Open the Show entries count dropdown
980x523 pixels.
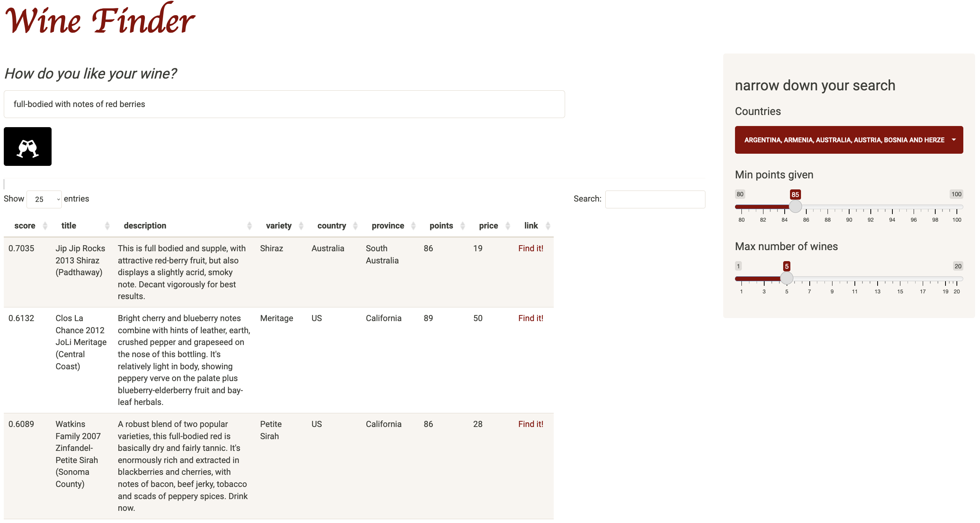44,199
